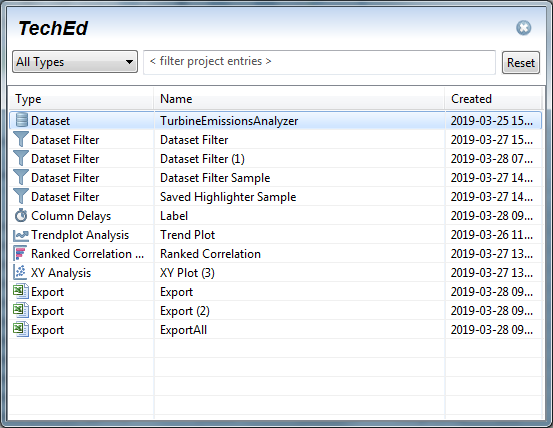Image resolution: width=553 pixels, height=428 pixels.
Task: Select the Dataset Filter Sample entry
Action: (x=275, y=178)
